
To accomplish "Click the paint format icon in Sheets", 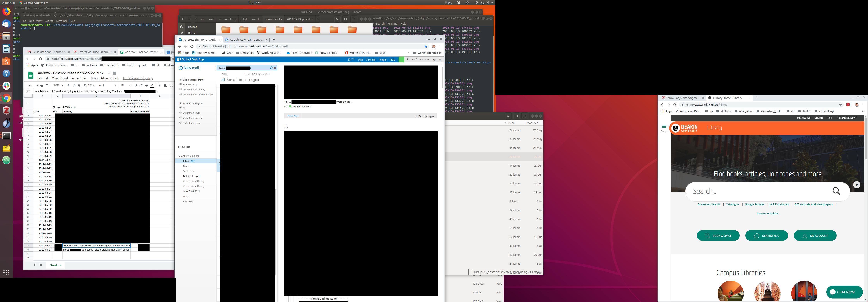I will (x=47, y=85).
